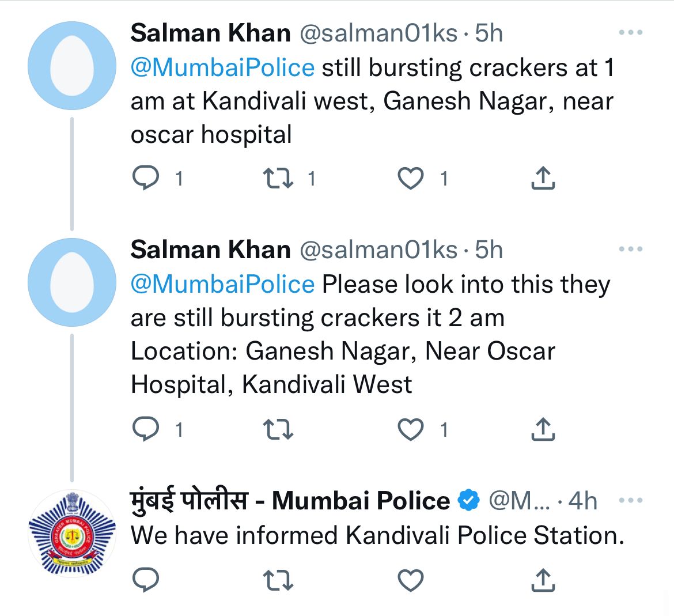Screen dimensions: 674x616
Task: Reply to the 2 am crackers tweet
Action: 146,429
